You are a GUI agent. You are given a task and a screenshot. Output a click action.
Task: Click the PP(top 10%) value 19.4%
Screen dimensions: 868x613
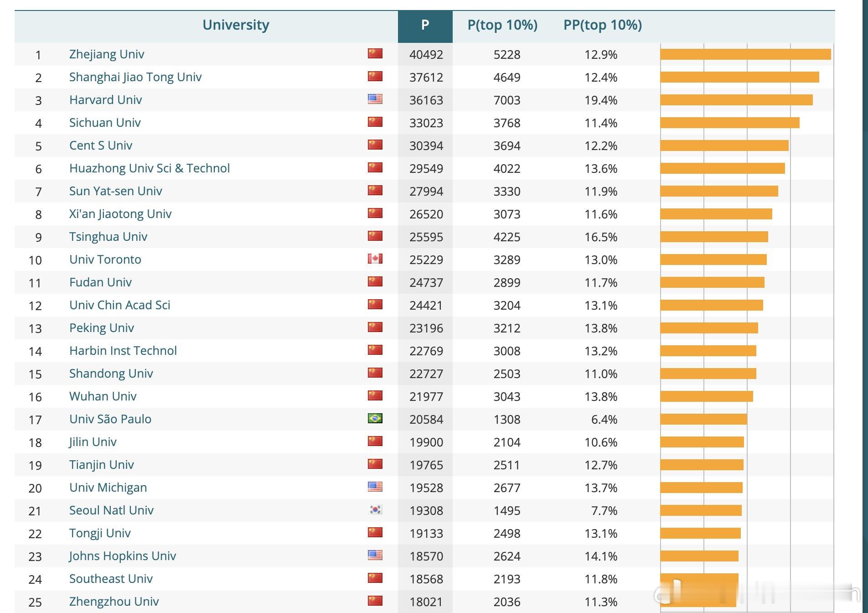601,100
